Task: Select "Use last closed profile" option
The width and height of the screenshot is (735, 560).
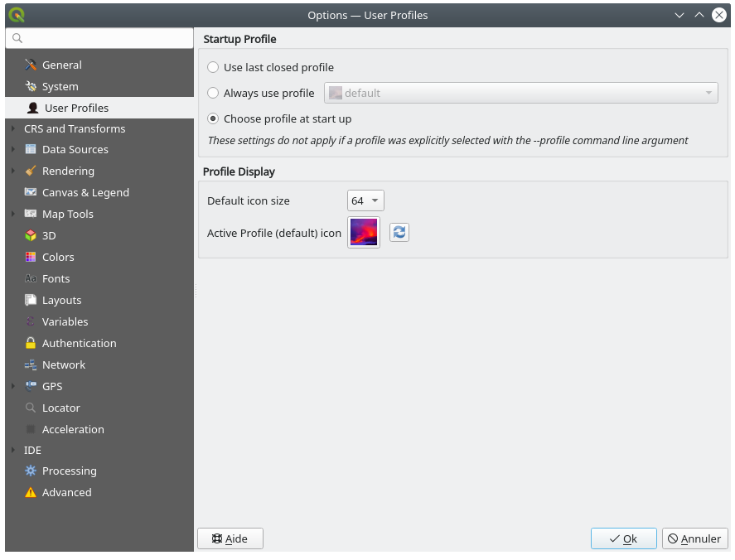Action: pyautogui.click(x=213, y=67)
